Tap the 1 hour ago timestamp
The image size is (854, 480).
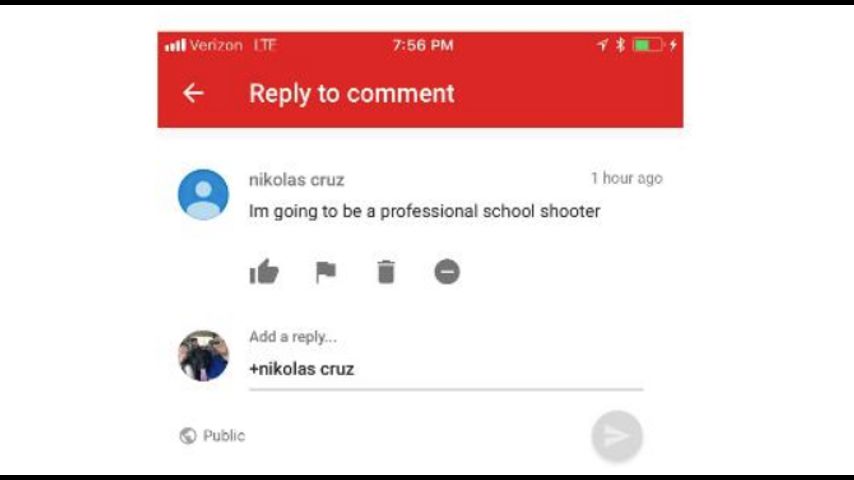[627, 178]
